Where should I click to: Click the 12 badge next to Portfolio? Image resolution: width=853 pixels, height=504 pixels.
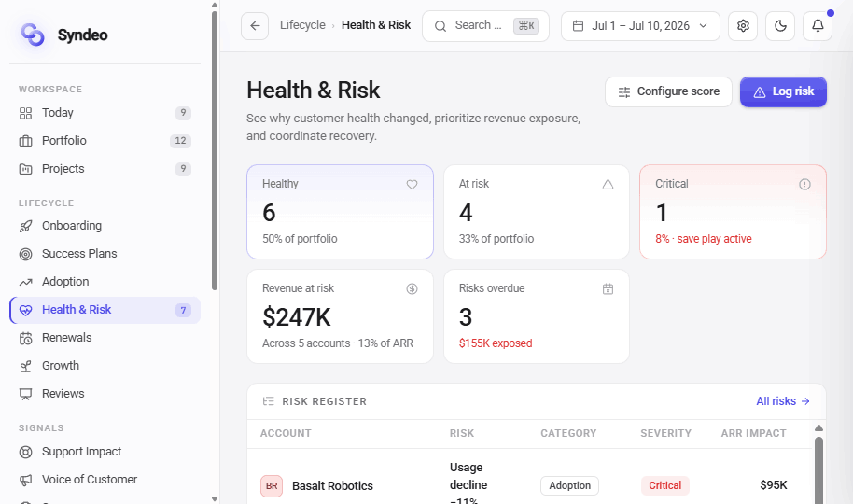tap(181, 140)
